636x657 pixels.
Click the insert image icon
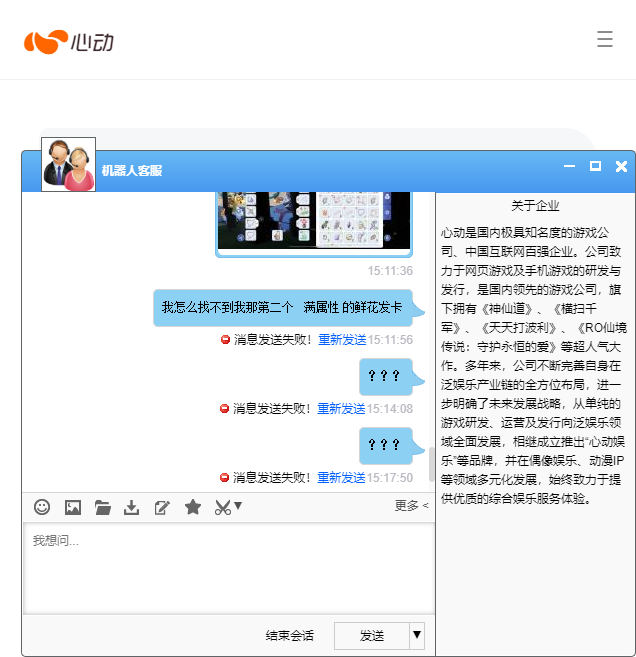(72, 507)
